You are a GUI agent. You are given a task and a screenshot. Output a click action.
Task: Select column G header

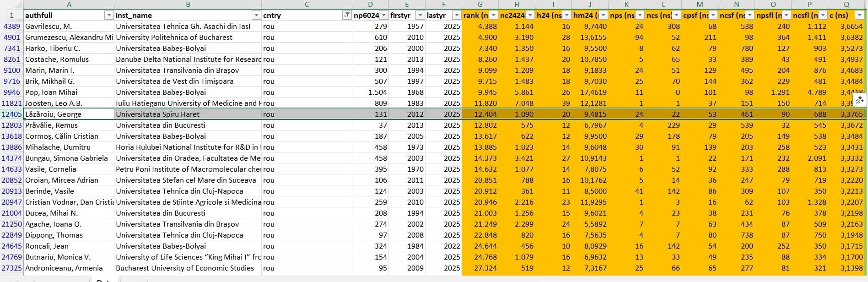[480, 5]
